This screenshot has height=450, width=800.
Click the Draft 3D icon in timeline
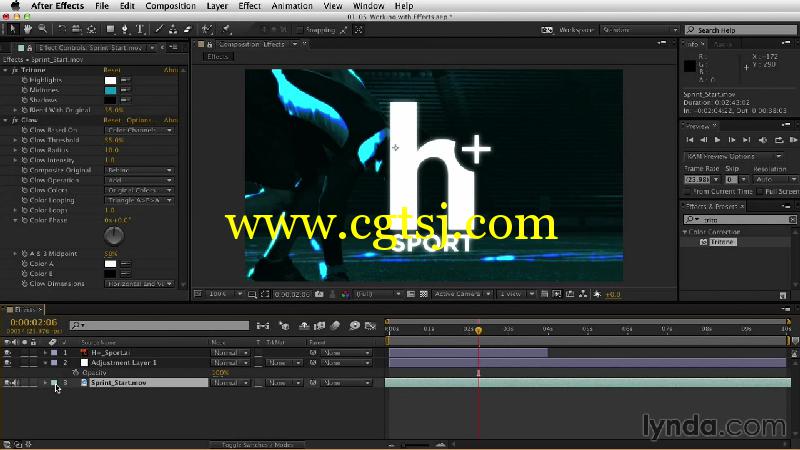(x=285, y=326)
